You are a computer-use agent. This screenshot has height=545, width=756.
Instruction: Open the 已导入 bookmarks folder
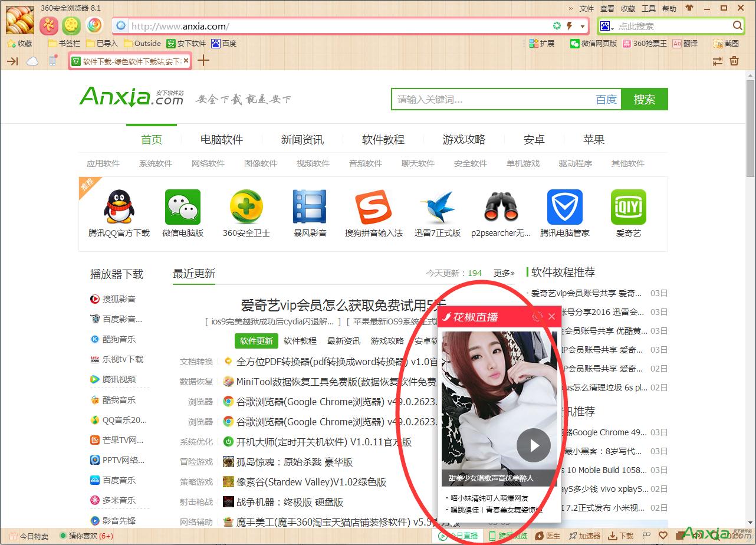pyautogui.click(x=102, y=44)
